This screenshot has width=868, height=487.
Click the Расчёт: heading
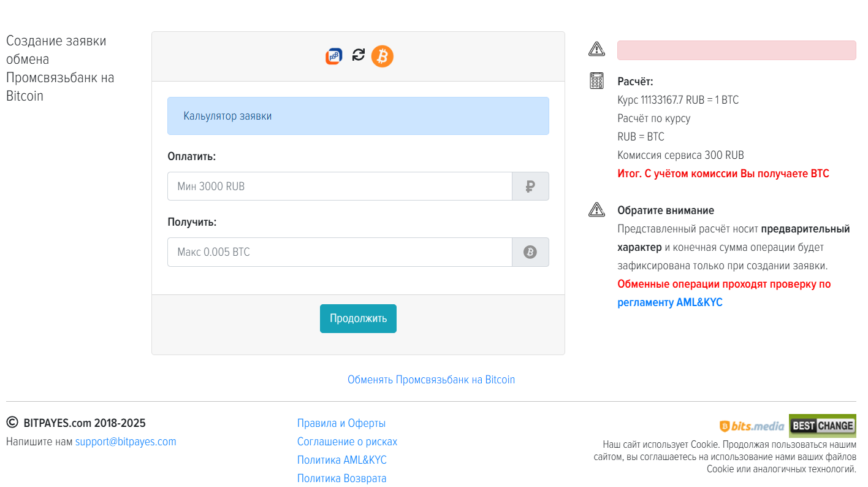click(635, 82)
